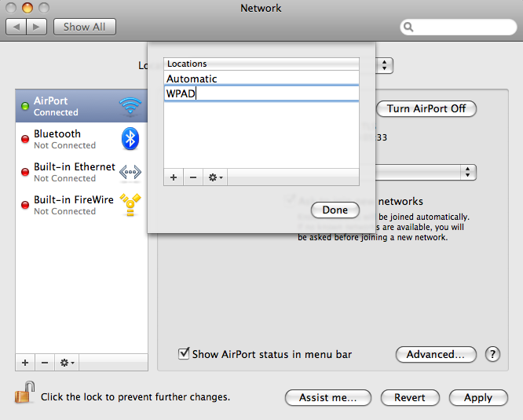523x420 pixels.
Task: Click the search magnifier icon
Action: [x=408, y=27]
